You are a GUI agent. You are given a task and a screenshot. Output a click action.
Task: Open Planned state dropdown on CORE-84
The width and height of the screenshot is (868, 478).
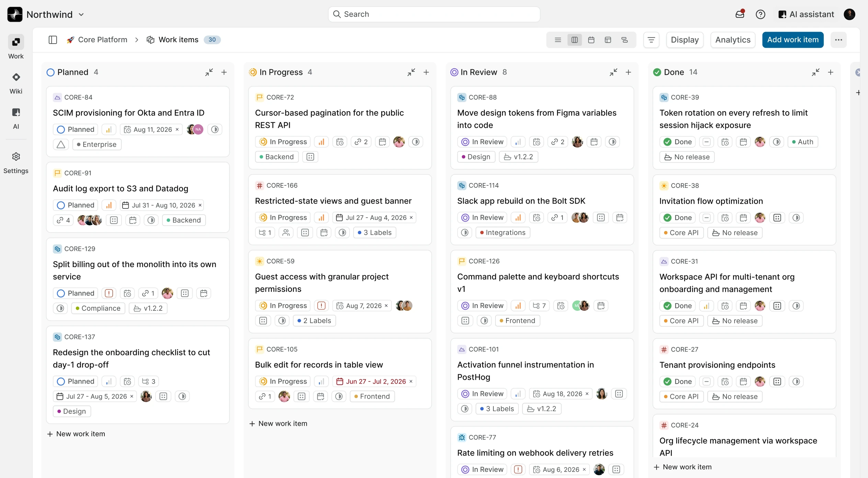[76, 129]
